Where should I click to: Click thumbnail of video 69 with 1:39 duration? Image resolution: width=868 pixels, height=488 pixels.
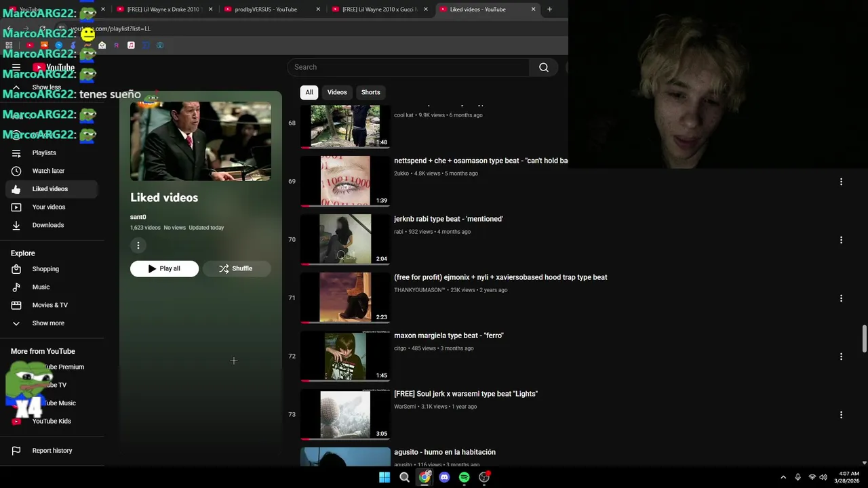point(345,181)
